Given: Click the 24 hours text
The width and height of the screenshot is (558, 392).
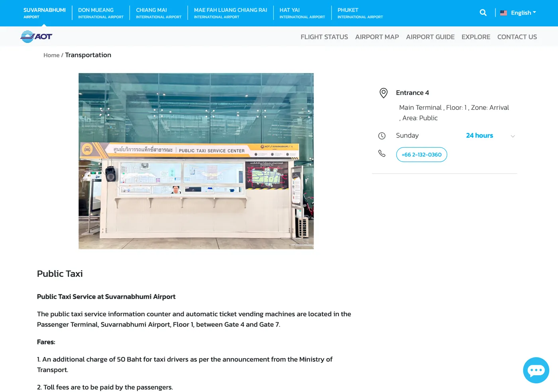Looking at the screenshot, I should (x=479, y=135).
